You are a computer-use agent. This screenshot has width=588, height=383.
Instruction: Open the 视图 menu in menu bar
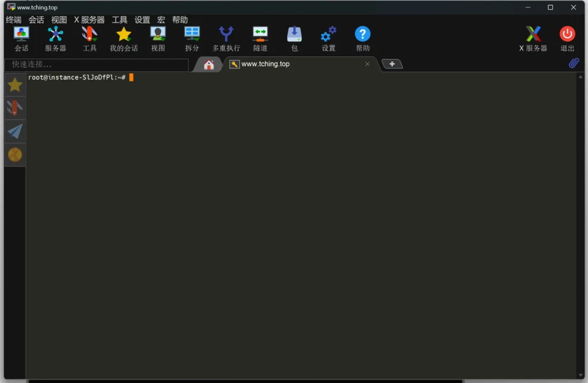point(59,20)
